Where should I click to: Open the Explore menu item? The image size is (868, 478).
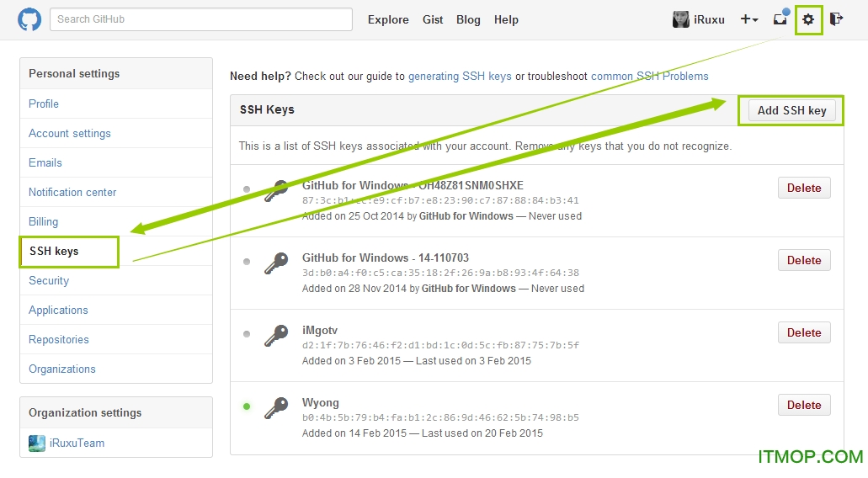coord(388,19)
